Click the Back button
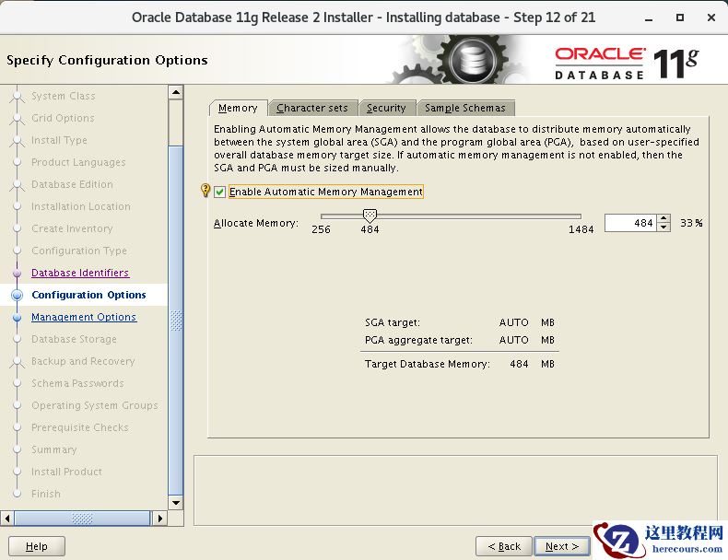This screenshot has width=728, height=560. pos(504,546)
